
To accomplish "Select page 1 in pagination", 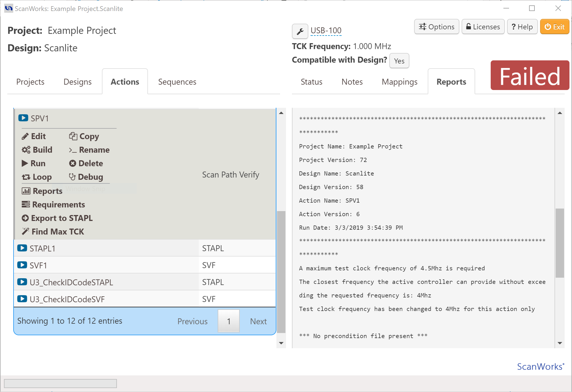I will [229, 321].
